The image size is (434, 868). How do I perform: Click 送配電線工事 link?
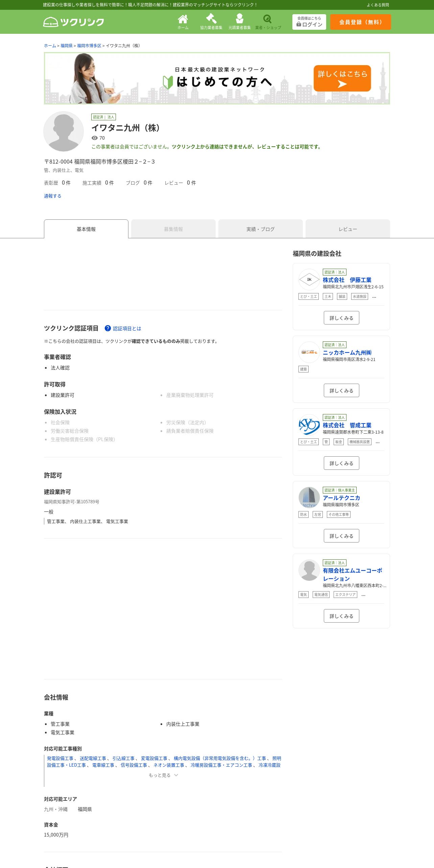coord(93,758)
